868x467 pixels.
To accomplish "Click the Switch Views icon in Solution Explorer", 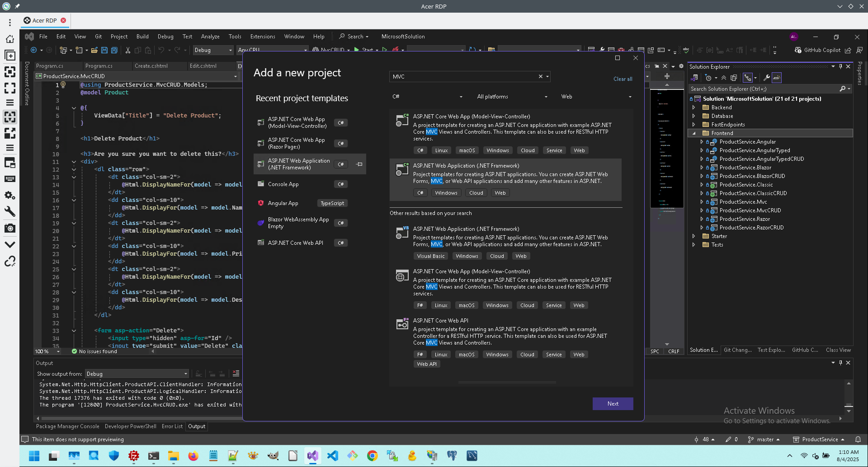I will [694, 78].
